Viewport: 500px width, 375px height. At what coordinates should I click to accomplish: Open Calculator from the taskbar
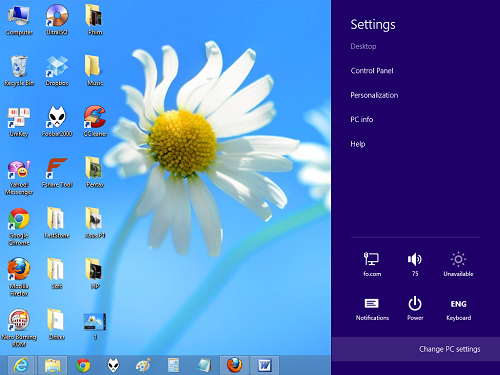[174, 365]
